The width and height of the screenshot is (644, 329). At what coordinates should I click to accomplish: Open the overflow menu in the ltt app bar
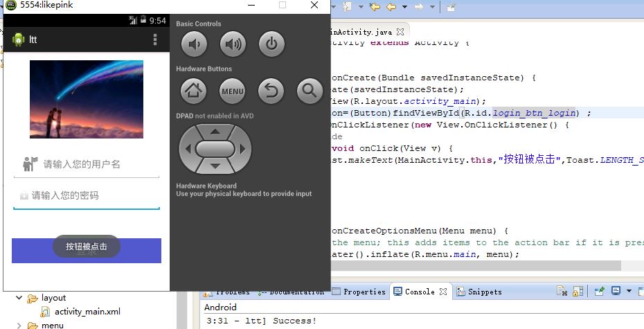coord(155,39)
